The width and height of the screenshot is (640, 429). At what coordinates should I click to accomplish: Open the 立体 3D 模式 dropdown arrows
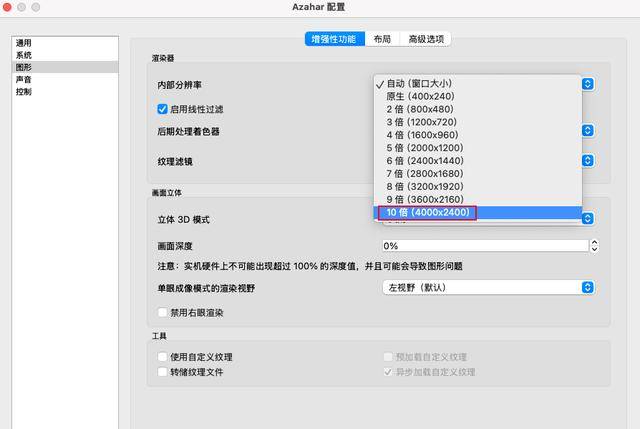point(588,218)
